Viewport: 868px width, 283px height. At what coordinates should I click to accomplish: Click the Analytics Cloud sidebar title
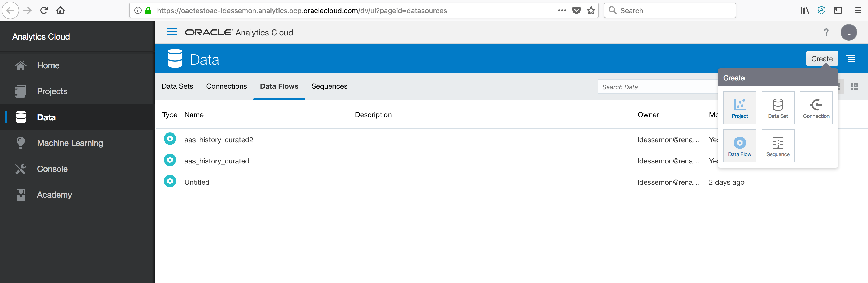[41, 36]
